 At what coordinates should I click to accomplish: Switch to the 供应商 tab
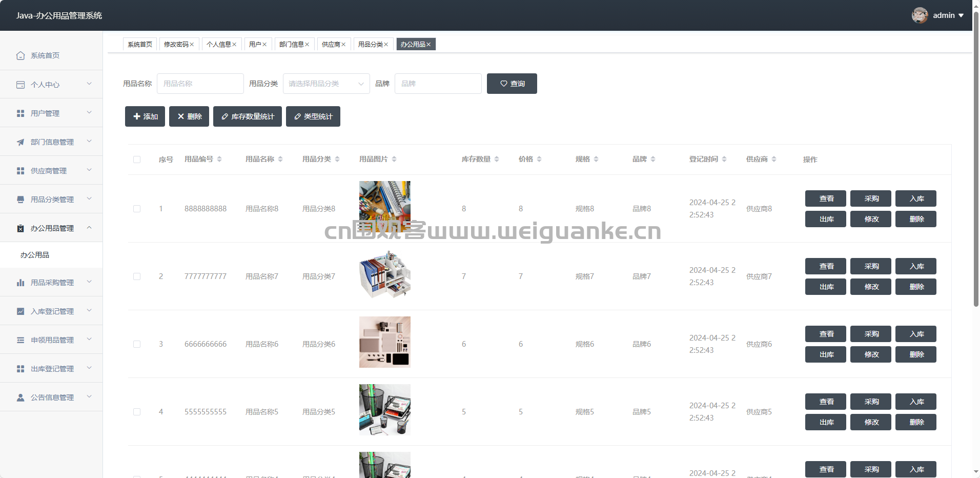pyautogui.click(x=331, y=45)
